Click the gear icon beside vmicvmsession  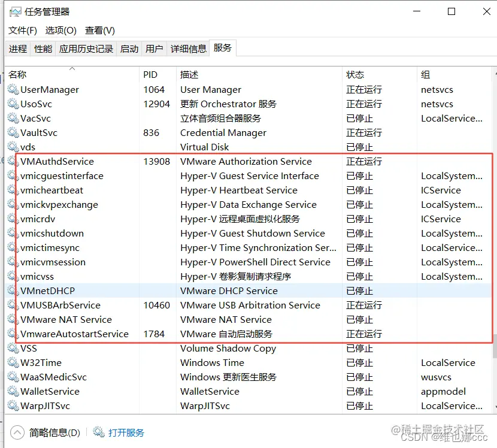(13, 262)
